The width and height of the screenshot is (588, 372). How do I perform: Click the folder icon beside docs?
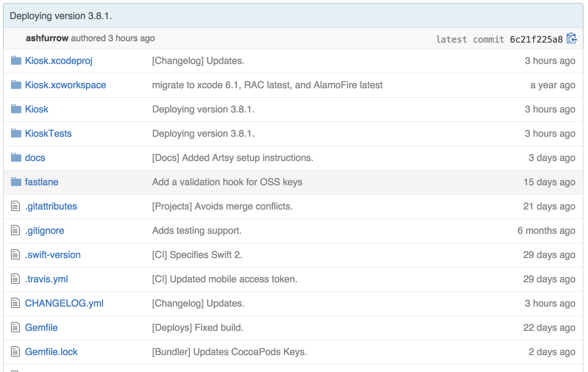pos(16,158)
